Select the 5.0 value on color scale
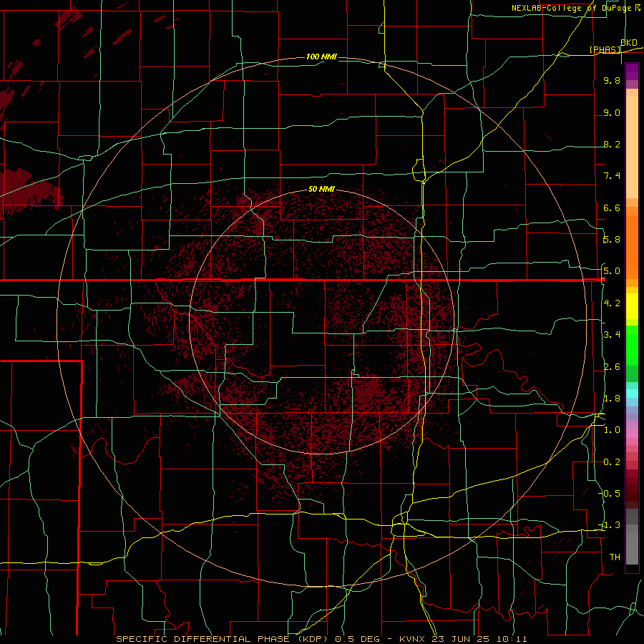Viewport: 644px width, 644px height. pyautogui.click(x=612, y=271)
